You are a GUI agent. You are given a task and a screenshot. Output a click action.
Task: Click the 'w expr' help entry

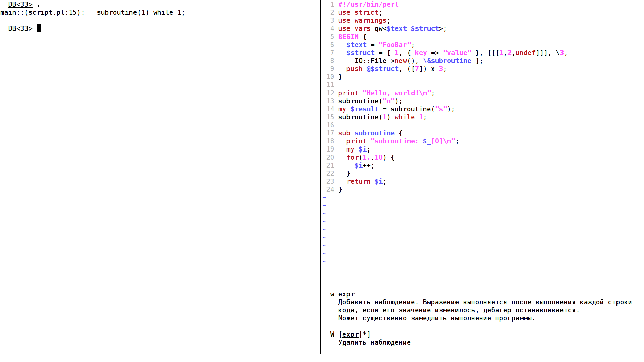pos(342,294)
